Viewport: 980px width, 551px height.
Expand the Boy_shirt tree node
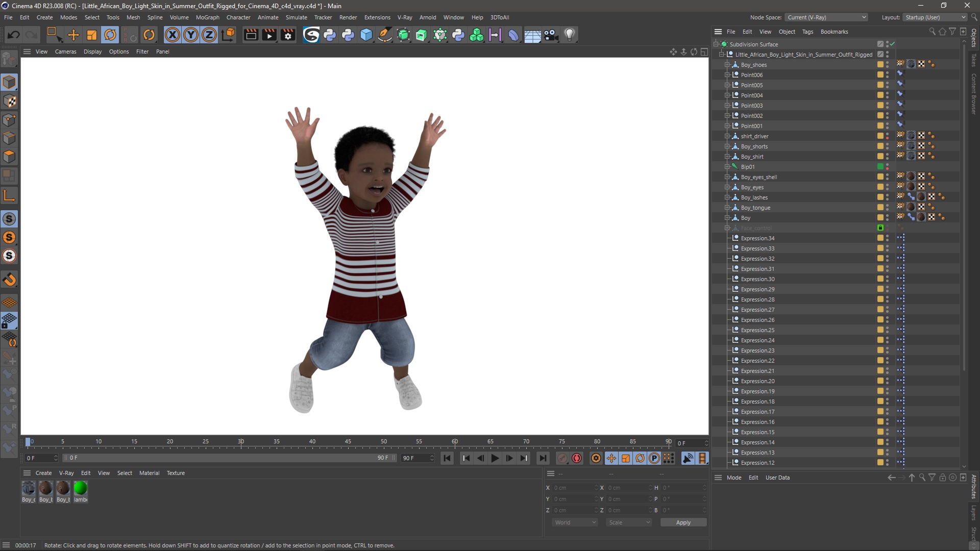727,157
